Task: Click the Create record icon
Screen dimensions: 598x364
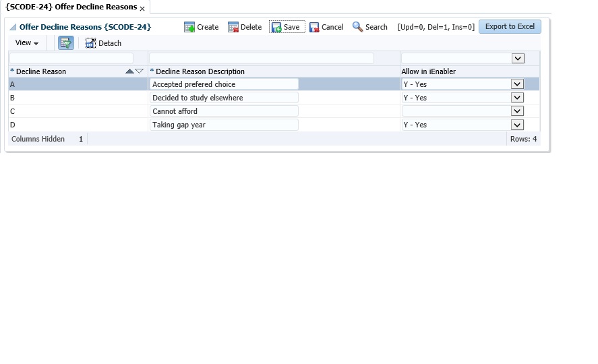Action: coord(189,27)
